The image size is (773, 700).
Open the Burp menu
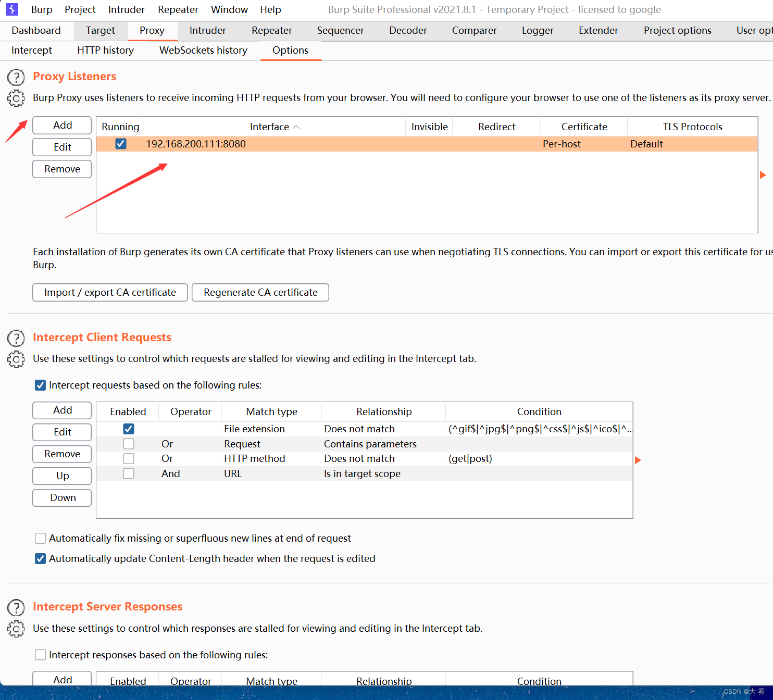point(42,9)
